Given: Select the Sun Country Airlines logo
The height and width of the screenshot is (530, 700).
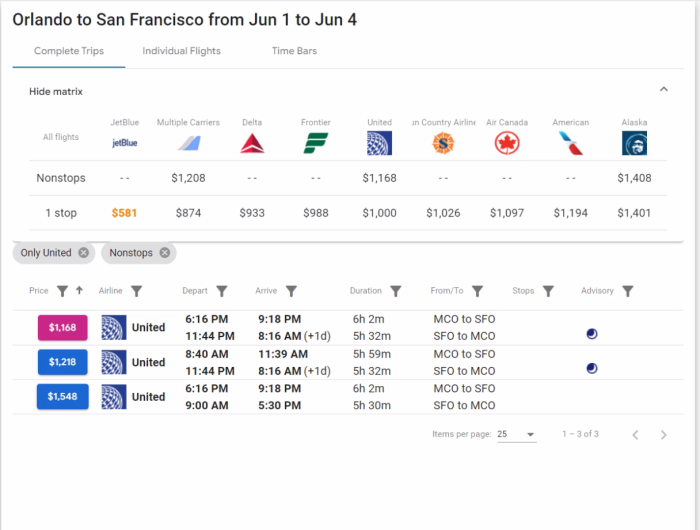Looking at the screenshot, I should (443, 143).
